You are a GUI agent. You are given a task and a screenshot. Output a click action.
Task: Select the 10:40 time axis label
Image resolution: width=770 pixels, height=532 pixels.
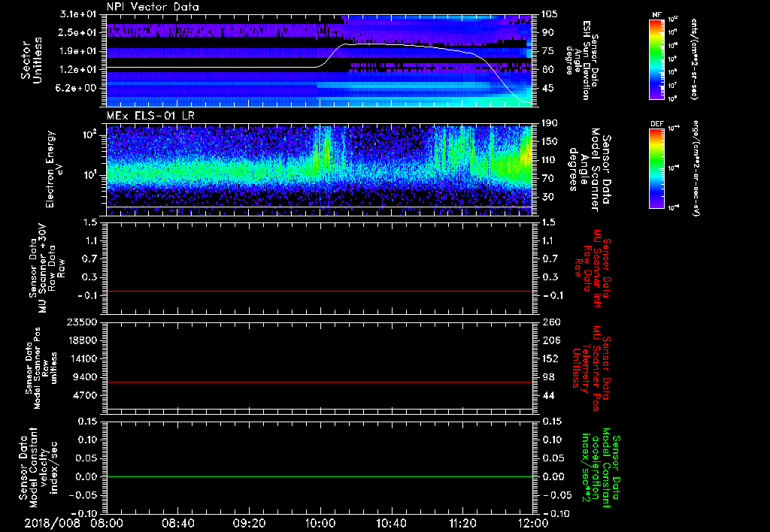coord(391,521)
